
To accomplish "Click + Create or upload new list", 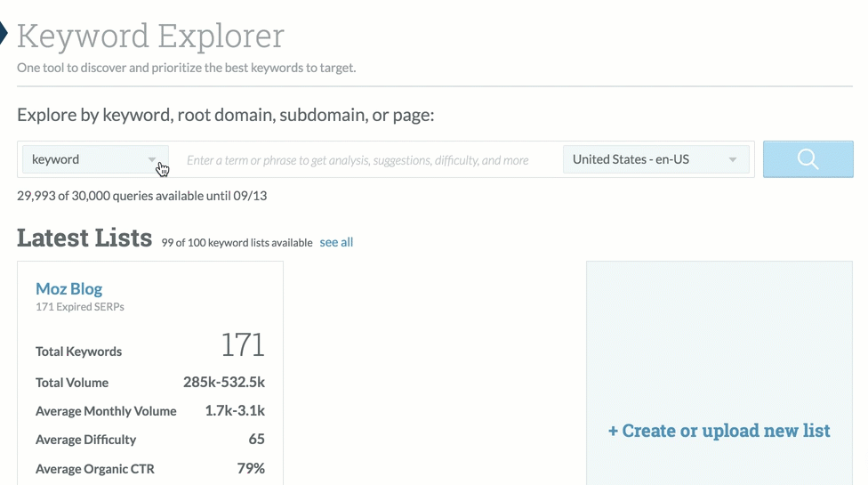I will point(719,431).
